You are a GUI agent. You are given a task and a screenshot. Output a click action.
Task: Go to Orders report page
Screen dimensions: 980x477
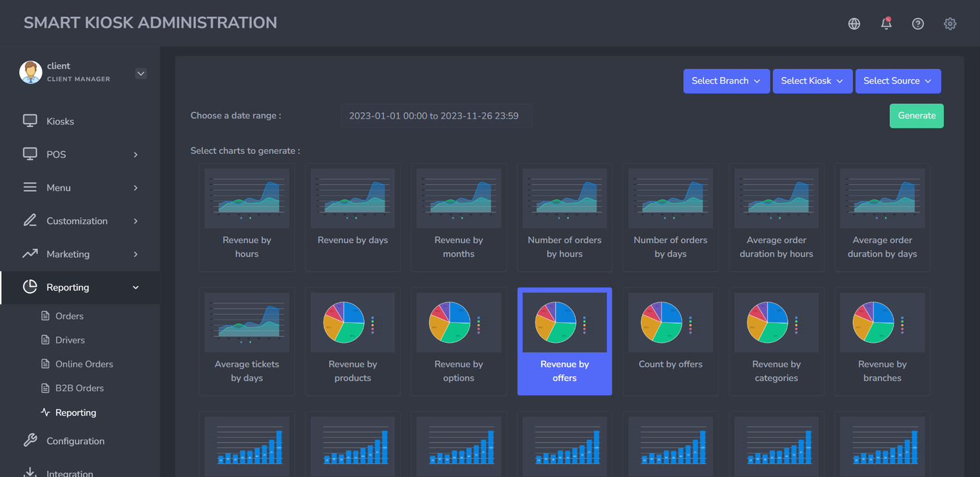pyautogui.click(x=70, y=316)
